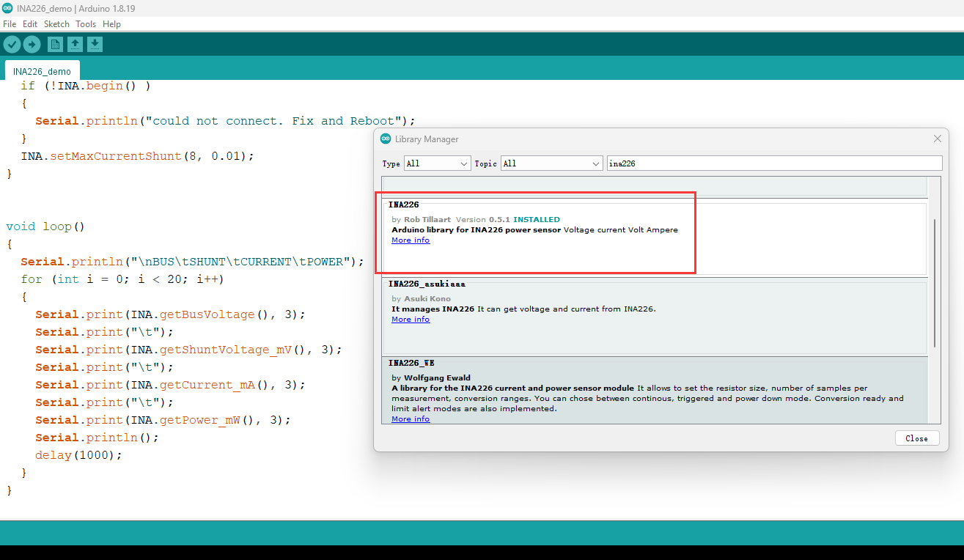964x560 pixels.
Task: Open the Help menu
Action: [x=111, y=24]
